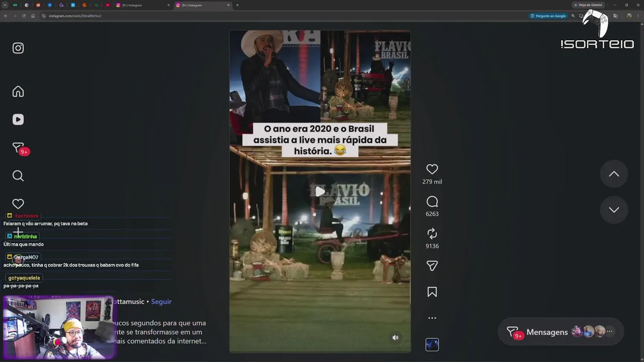The width and height of the screenshot is (644, 362).
Task: Switch to the pinned Reddit tab
Action: click(x=38, y=5)
